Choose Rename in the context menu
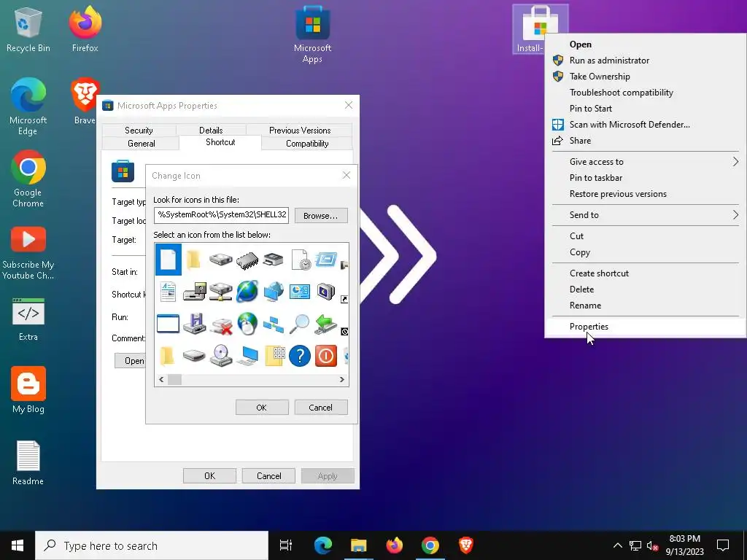747x560 pixels. pyautogui.click(x=645, y=306)
